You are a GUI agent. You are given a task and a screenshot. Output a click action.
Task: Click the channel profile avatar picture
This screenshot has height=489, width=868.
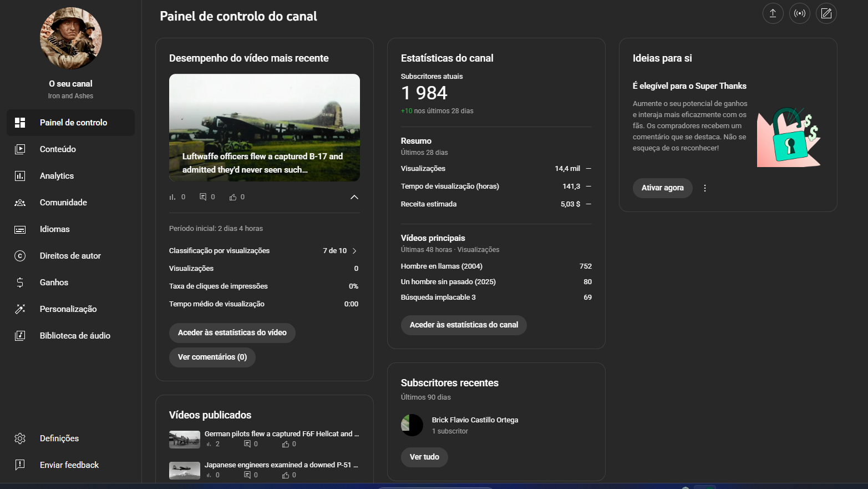[71, 38]
